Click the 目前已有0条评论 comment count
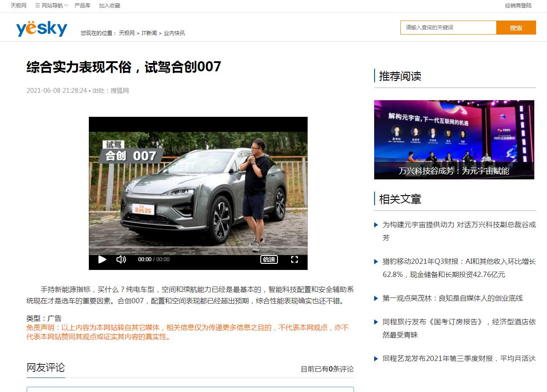Screen dimensions: 547x392 [327, 369]
